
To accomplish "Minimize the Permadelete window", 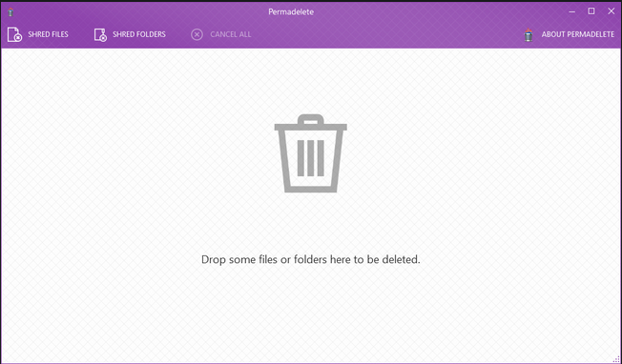I will coord(572,11).
